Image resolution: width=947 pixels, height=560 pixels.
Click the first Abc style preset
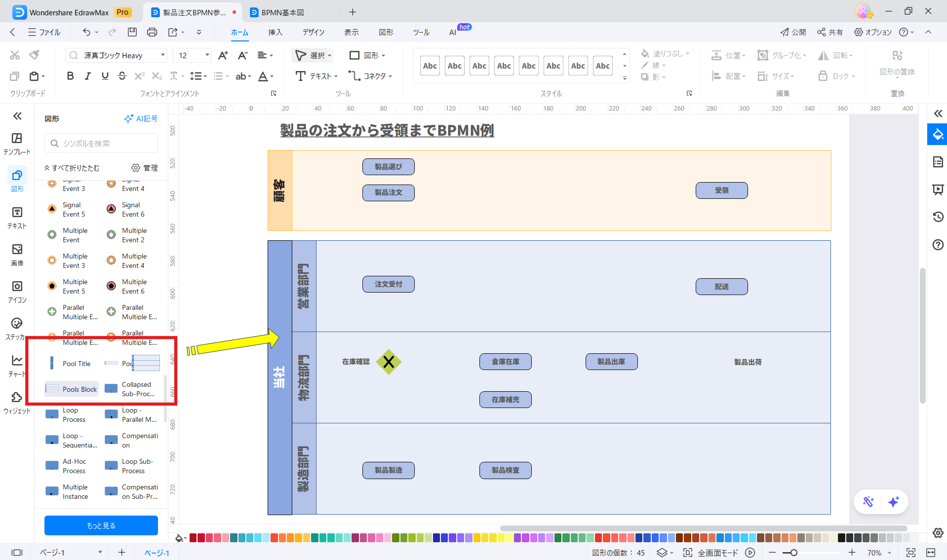pyautogui.click(x=430, y=66)
